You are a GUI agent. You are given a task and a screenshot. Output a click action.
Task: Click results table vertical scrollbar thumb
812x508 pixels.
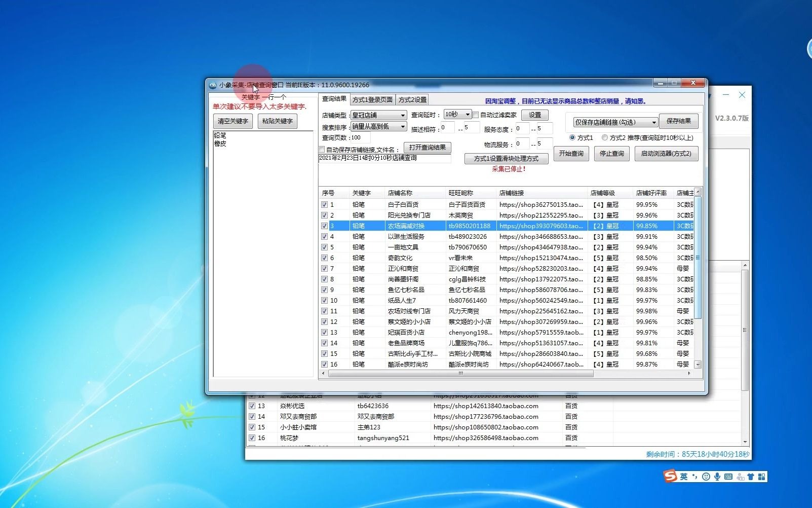(x=698, y=258)
